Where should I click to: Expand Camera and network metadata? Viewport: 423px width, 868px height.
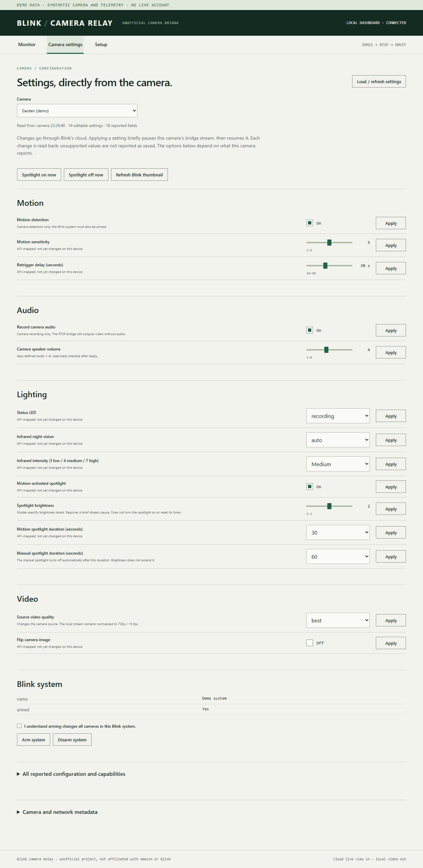click(57, 812)
